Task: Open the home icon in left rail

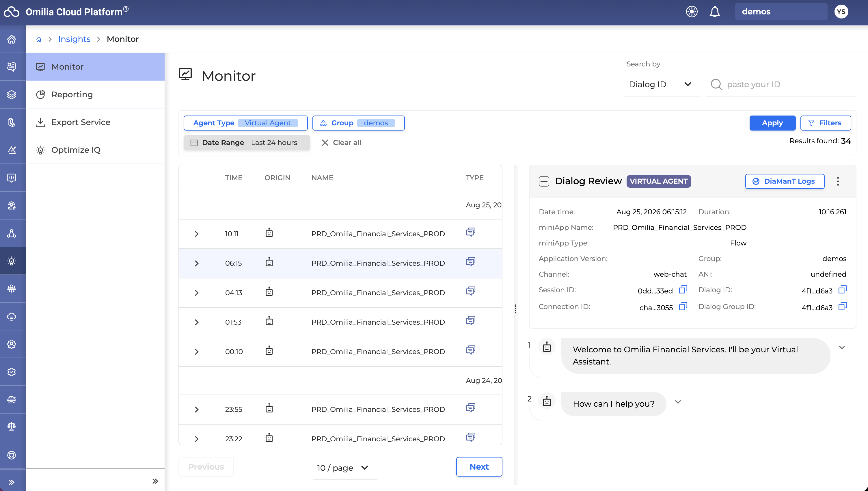Action: (12, 39)
